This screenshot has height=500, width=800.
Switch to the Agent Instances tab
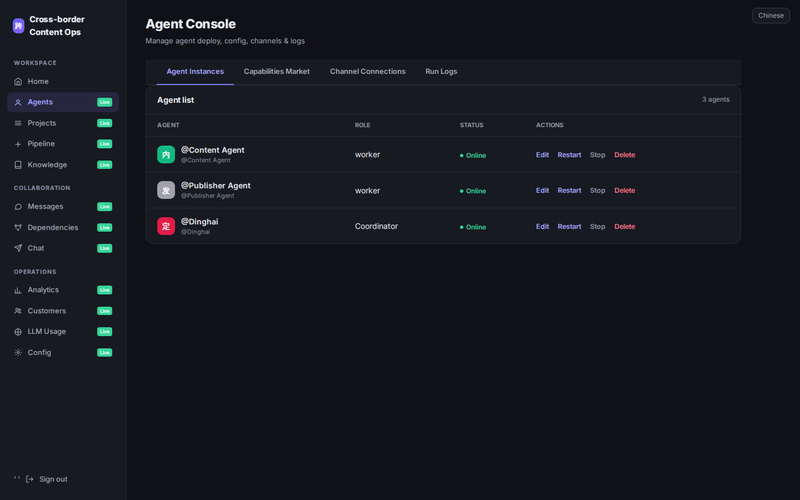coord(195,71)
